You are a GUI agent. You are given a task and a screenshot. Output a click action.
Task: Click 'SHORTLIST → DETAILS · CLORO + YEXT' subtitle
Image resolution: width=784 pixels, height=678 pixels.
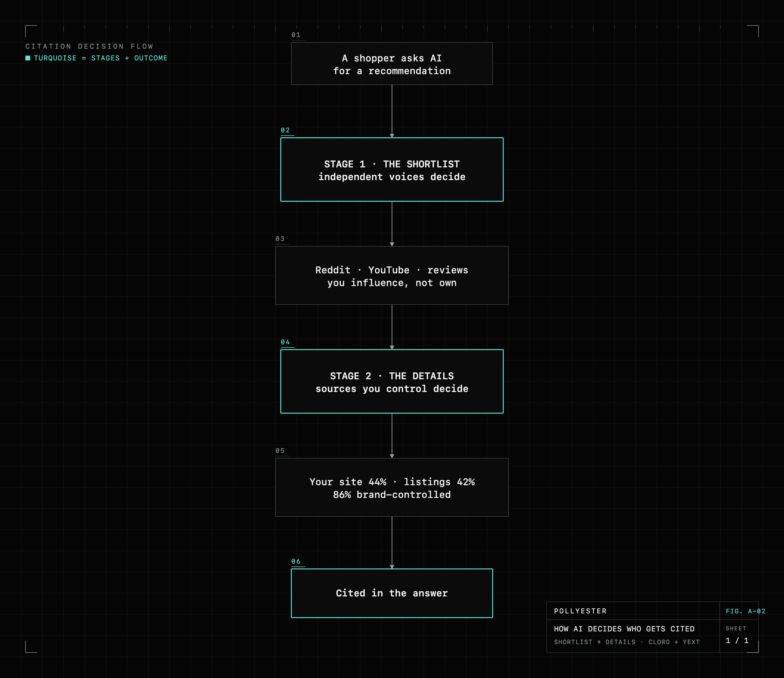coord(627,642)
